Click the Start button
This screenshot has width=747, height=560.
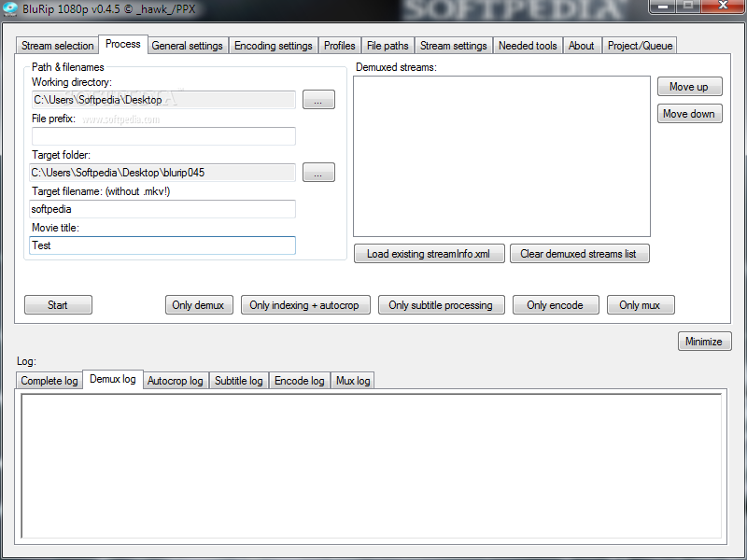(58, 305)
